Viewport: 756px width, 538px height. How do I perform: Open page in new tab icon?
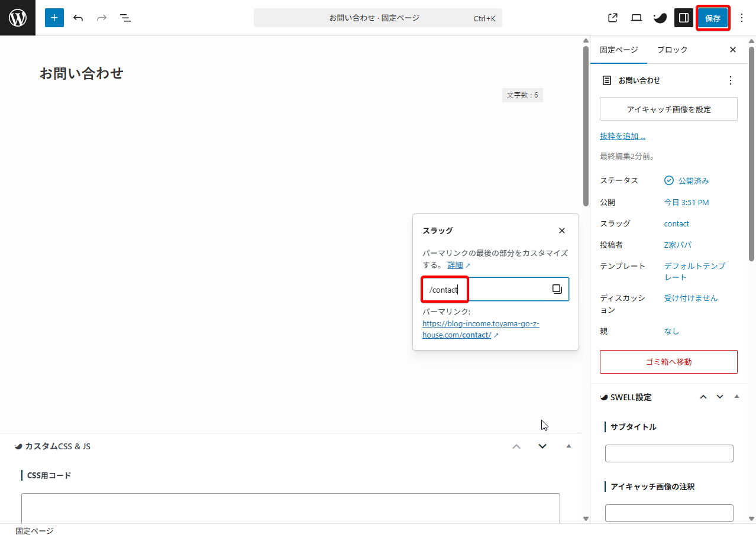pyautogui.click(x=613, y=18)
